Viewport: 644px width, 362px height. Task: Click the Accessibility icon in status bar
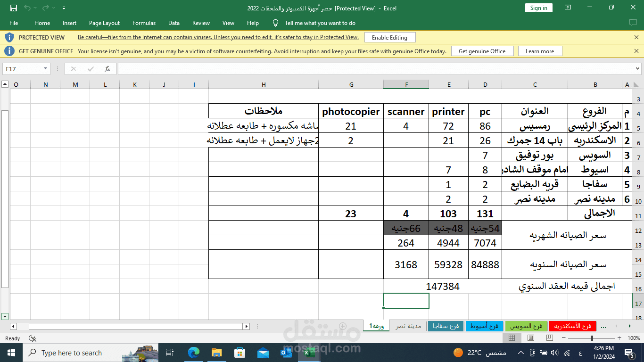click(x=33, y=338)
